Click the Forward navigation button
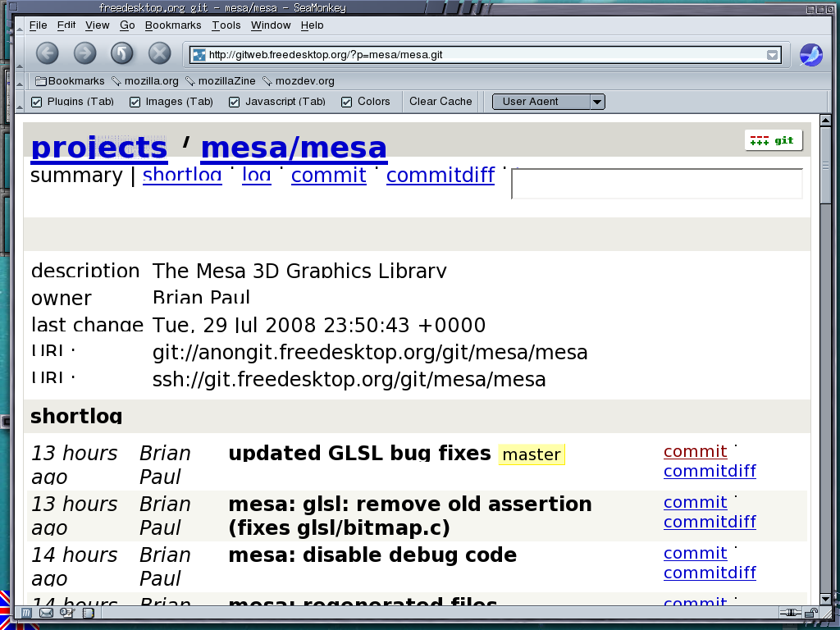 click(84, 54)
